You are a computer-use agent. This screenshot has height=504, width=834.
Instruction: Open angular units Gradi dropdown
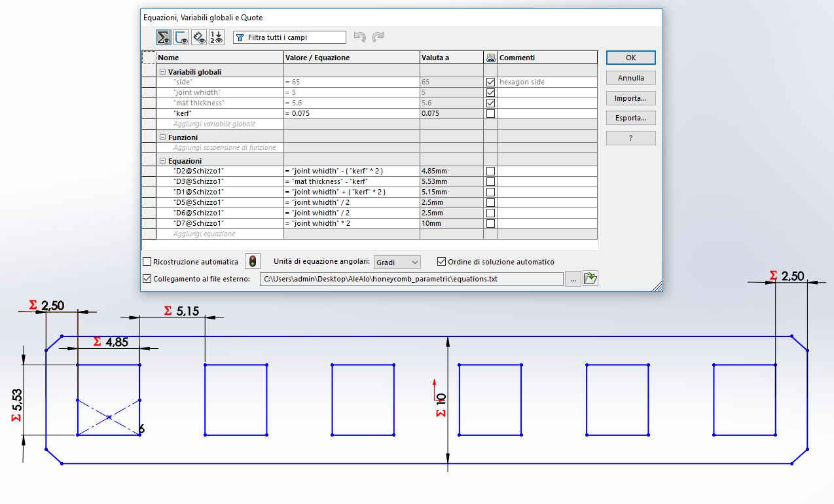[397, 262]
